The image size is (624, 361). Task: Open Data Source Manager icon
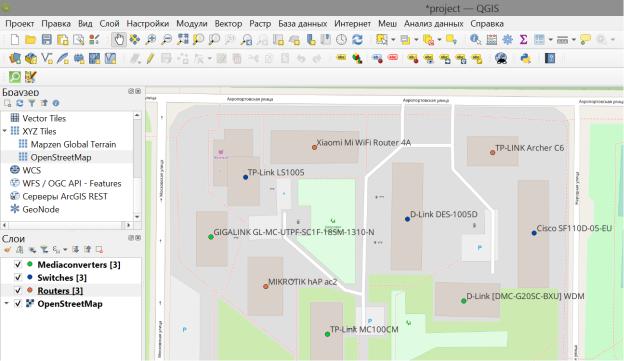coord(15,59)
